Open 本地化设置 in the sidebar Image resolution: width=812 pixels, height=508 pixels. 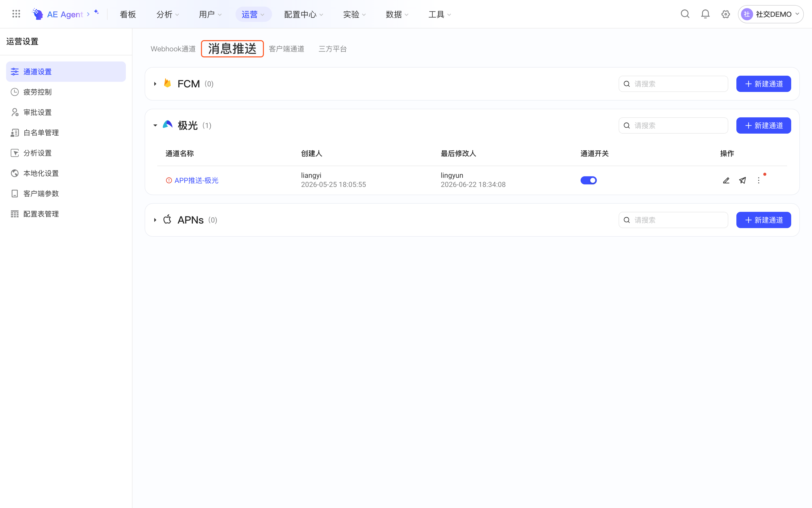point(66,173)
